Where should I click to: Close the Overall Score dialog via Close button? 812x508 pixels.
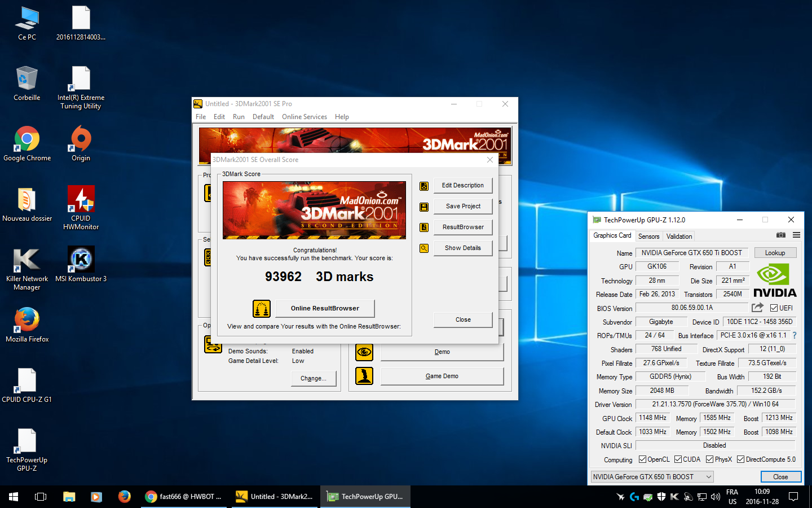(463, 320)
